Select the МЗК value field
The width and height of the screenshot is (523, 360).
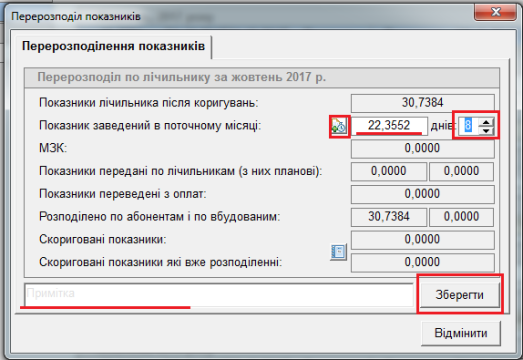423,148
